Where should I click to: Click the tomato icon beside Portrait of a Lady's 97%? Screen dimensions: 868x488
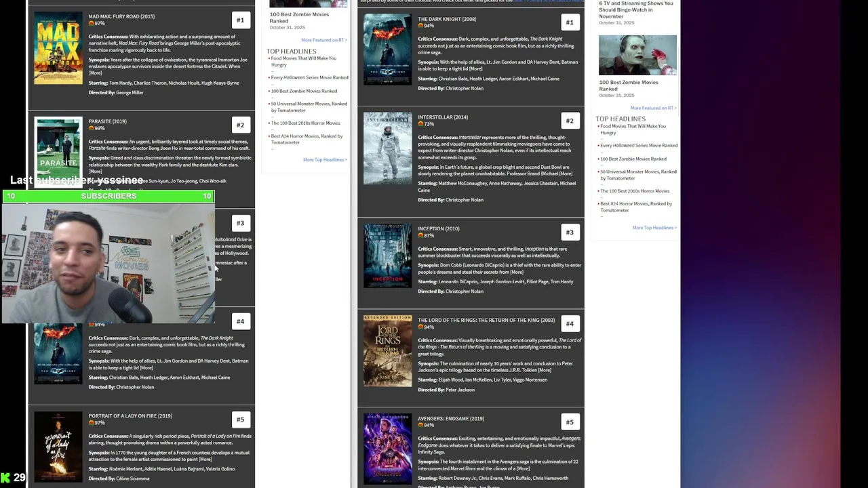[92, 423]
